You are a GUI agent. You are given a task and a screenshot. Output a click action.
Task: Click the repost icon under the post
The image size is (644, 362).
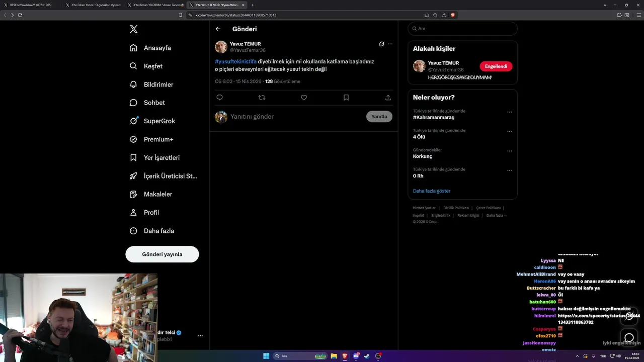262,98
